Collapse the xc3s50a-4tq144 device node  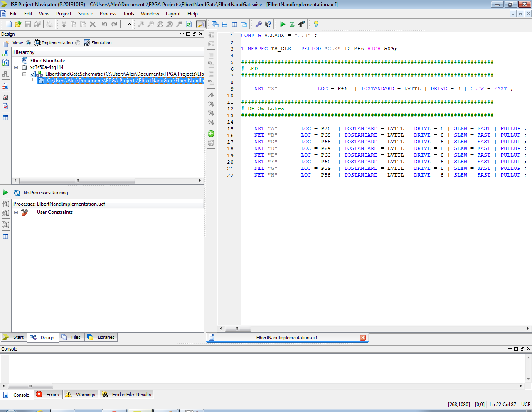16,67
